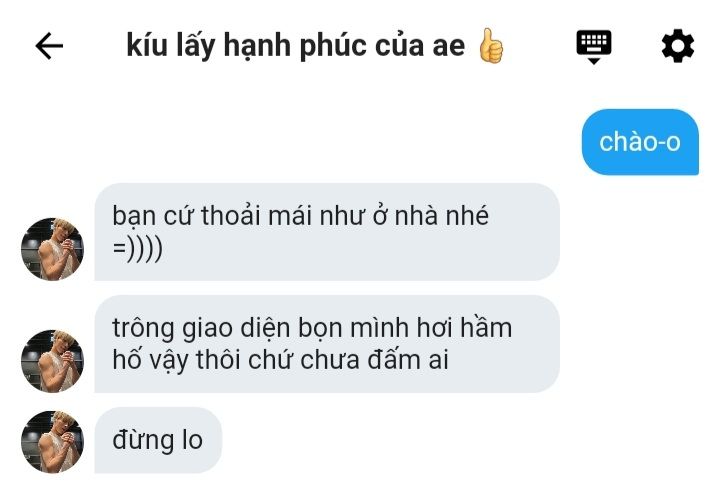Open the avatar beside "bạn cứ thoải mái" message
This screenshot has width=720, height=481.
[52, 249]
